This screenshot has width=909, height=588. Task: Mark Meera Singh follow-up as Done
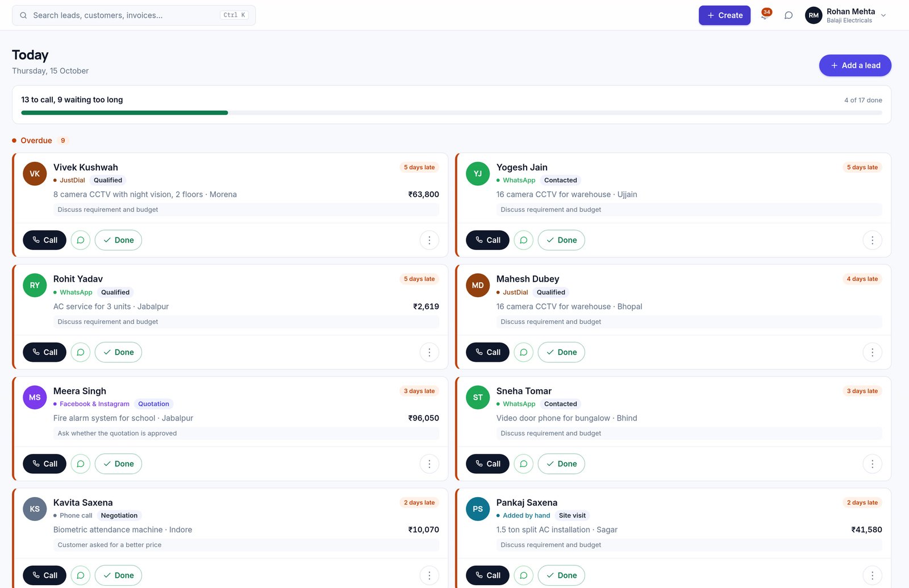click(118, 464)
